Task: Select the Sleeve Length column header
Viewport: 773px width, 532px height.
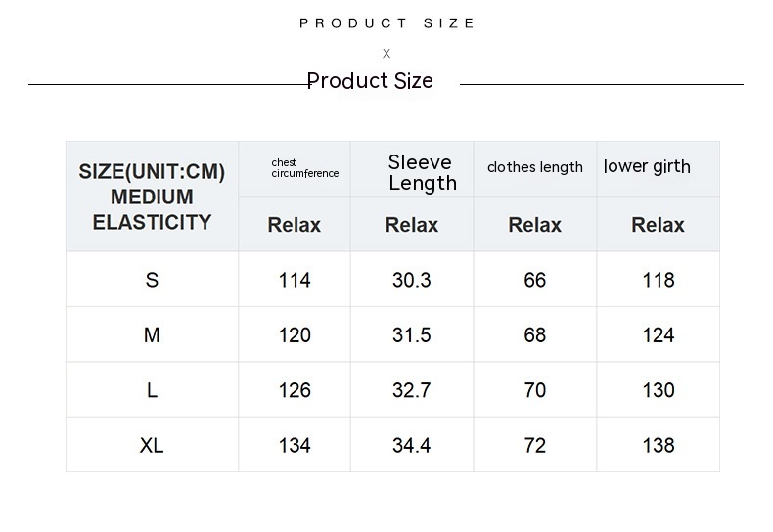Action: tap(421, 172)
